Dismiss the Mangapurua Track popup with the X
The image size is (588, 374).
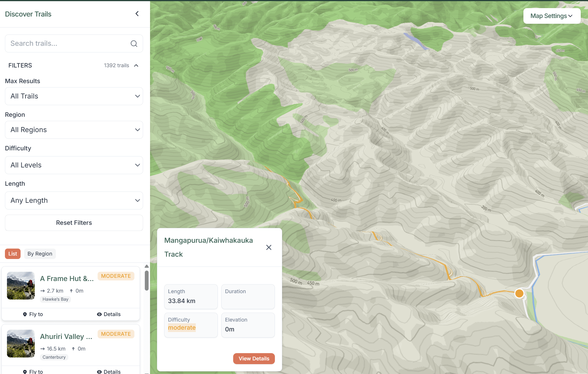pos(269,247)
